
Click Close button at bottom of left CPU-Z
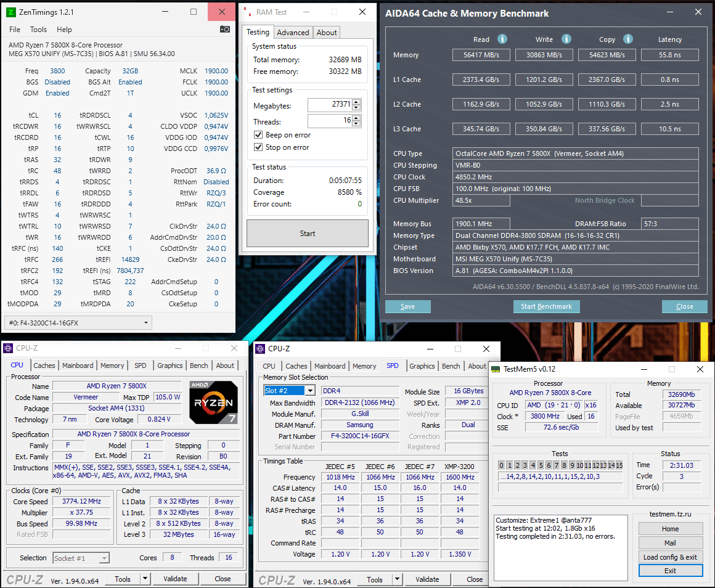(x=223, y=579)
